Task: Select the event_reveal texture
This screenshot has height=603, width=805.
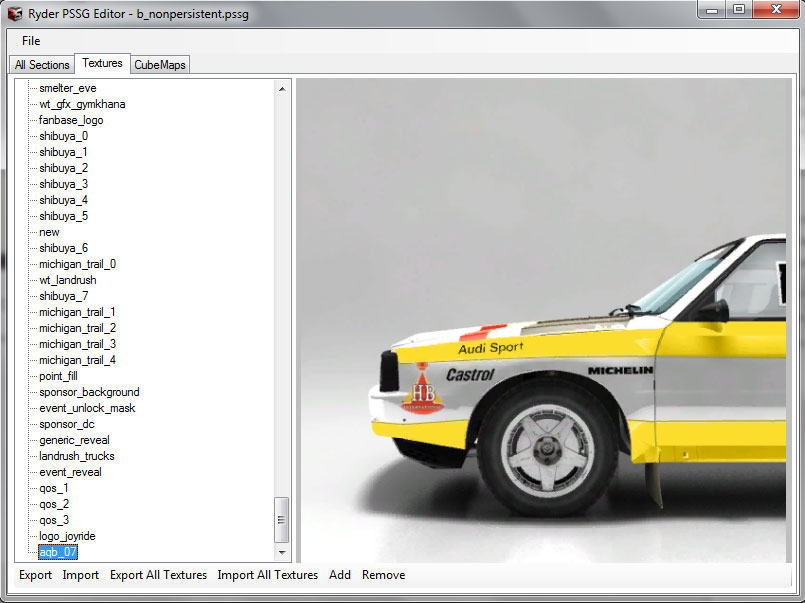Action: [x=70, y=472]
